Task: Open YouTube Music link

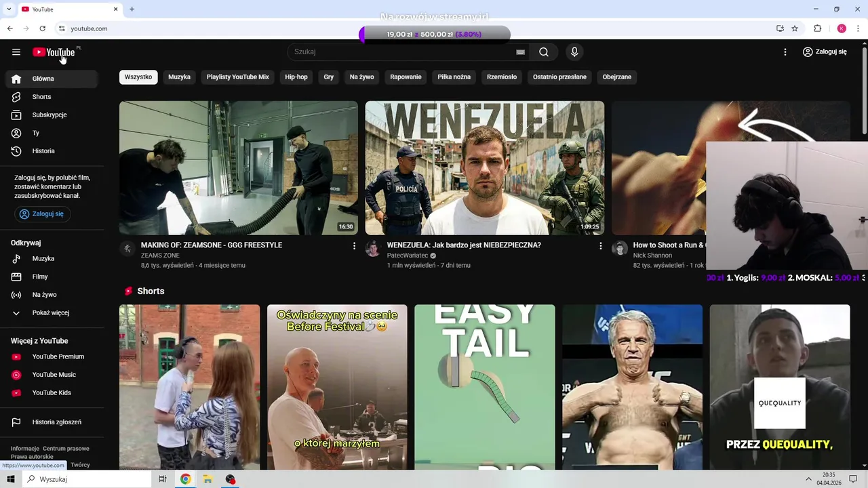Action: tap(52, 375)
